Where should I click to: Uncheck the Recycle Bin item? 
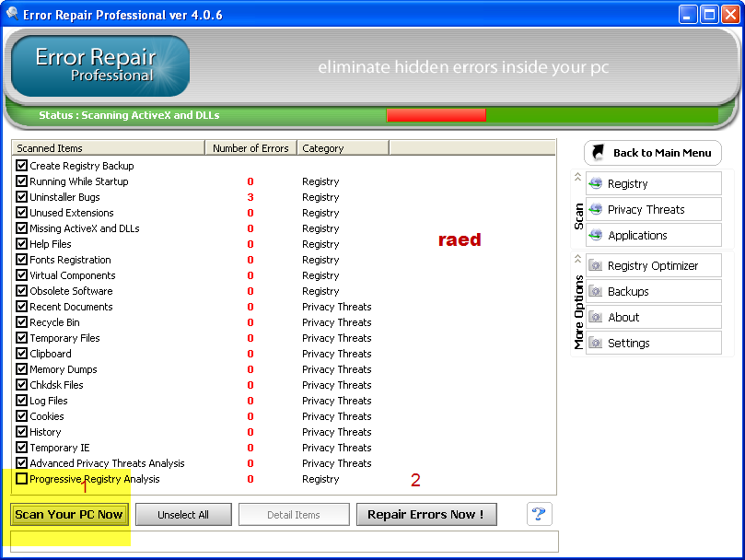[x=21, y=322]
